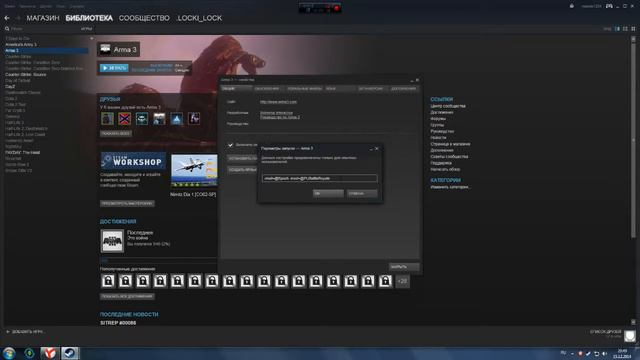The height and width of the screenshot is (360, 640).
Task: Click ОТМЕНА in launch parameters dialog
Action: coord(362,193)
